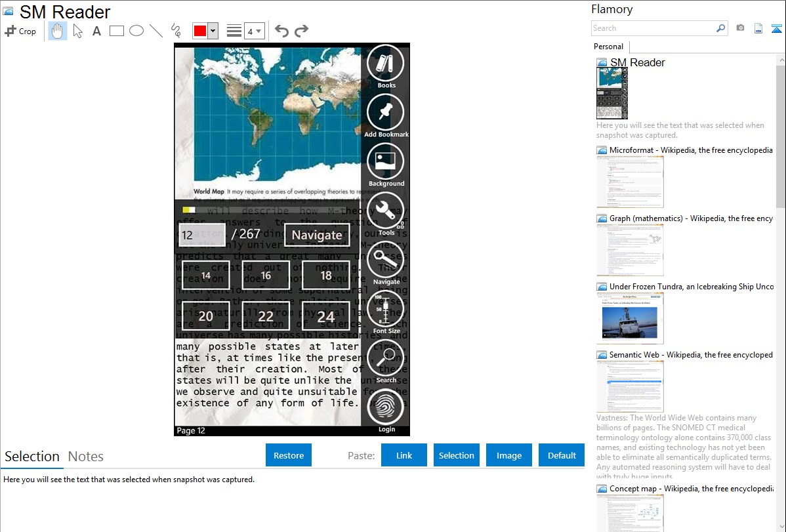This screenshot has width=786, height=532.
Task: Paste as Image button
Action: click(x=509, y=455)
